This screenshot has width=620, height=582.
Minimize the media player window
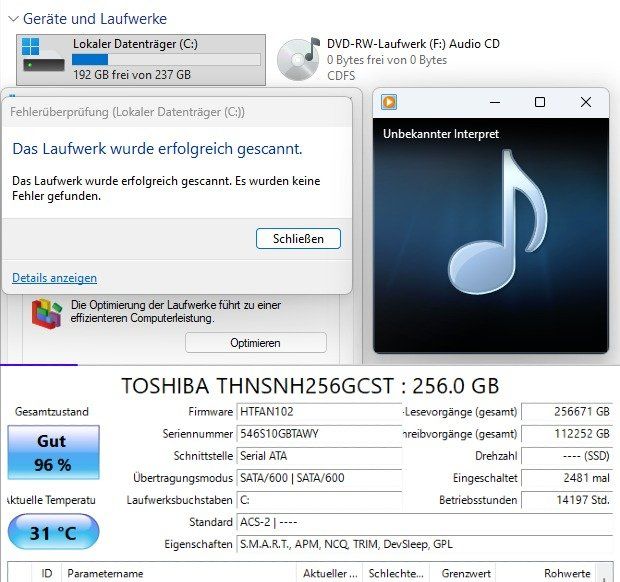pos(495,102)
